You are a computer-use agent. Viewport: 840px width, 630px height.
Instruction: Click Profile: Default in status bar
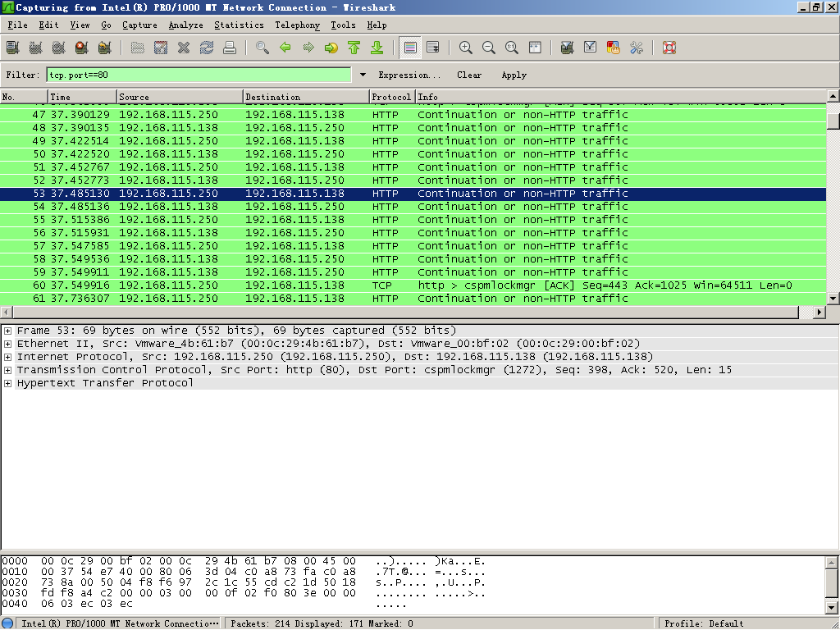704,623
